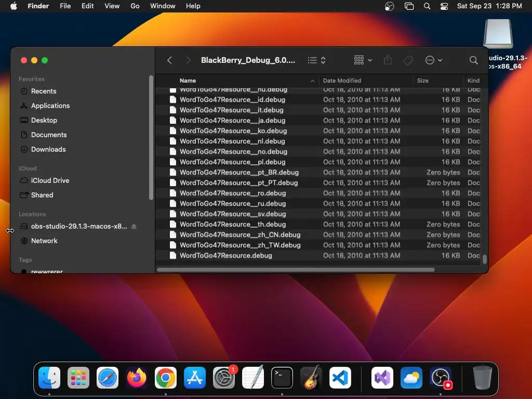Click the Stage Manager window icon in menu bar
The image size is (532, 399).
point(409,6)
